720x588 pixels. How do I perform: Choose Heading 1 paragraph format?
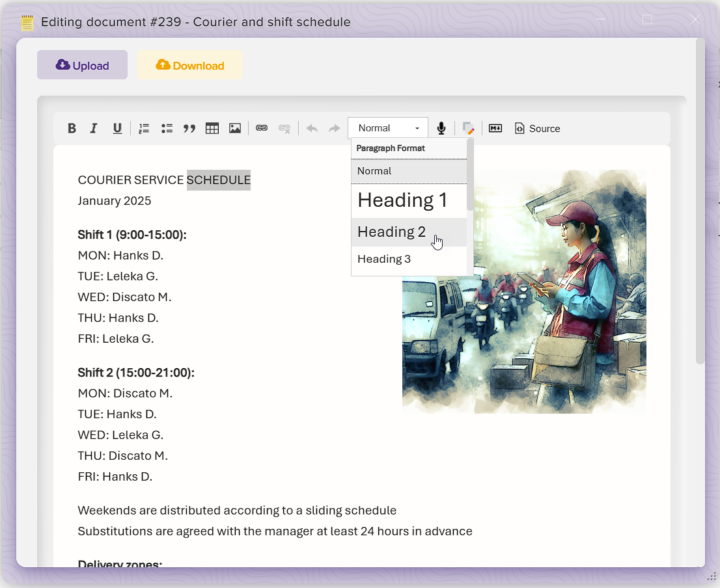click(x=409, y=200)
